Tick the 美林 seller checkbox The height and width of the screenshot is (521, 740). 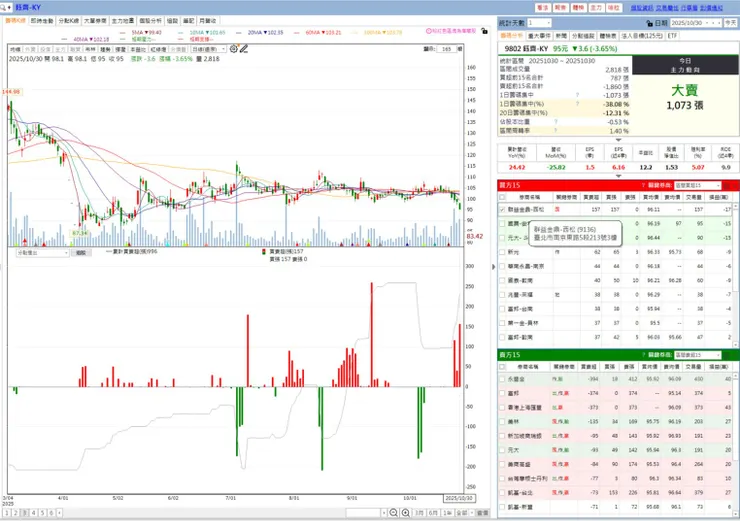tap(502, 421)
